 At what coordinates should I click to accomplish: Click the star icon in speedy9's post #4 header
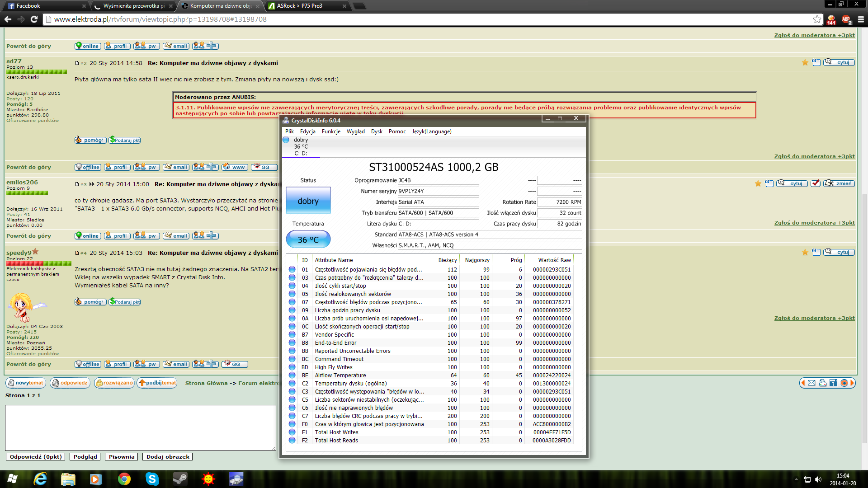point(805,252)
